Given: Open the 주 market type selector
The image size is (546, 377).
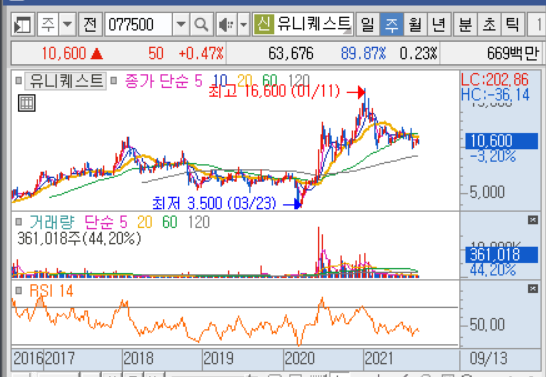Looking at the screenshot, I should pyautogui.click(x=48, y=24).
